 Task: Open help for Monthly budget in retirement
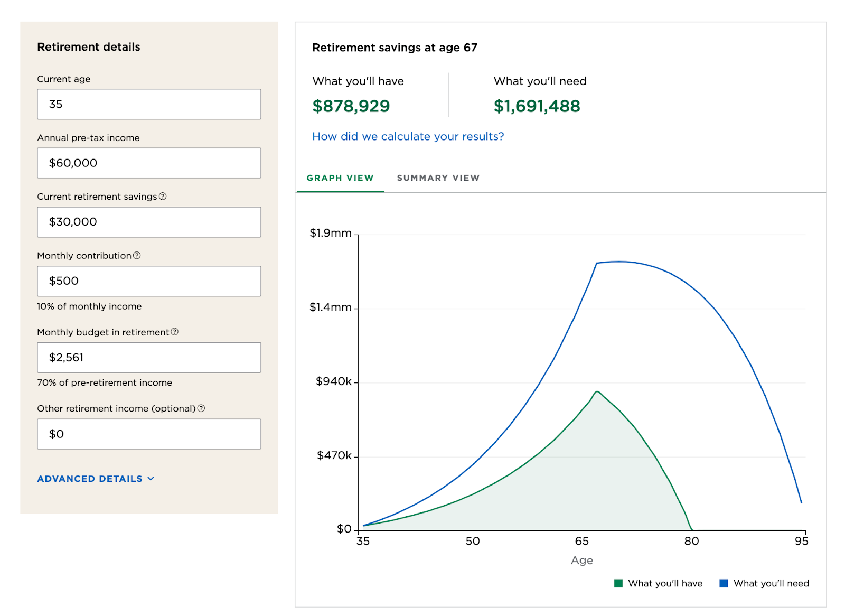(x=175, y=332)
